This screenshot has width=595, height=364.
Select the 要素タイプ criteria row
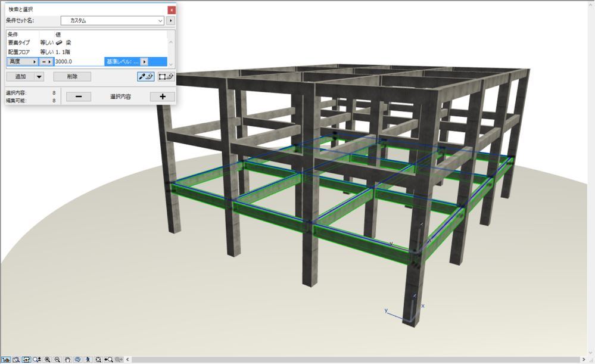(86, 43)
